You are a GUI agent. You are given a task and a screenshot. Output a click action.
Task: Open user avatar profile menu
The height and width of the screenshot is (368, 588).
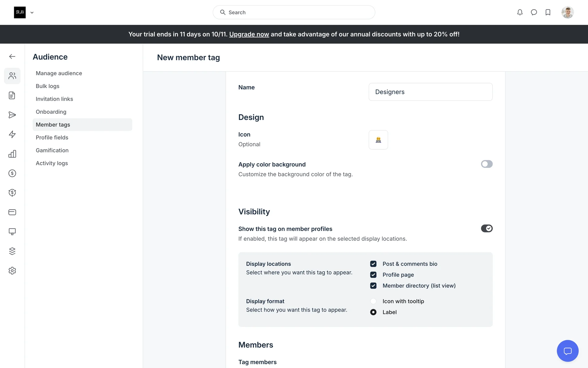pos(567,12)
